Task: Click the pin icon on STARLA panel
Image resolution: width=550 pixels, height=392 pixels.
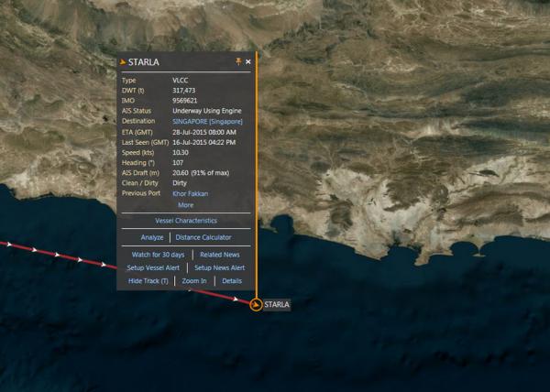Action: (x=238, y=61)
